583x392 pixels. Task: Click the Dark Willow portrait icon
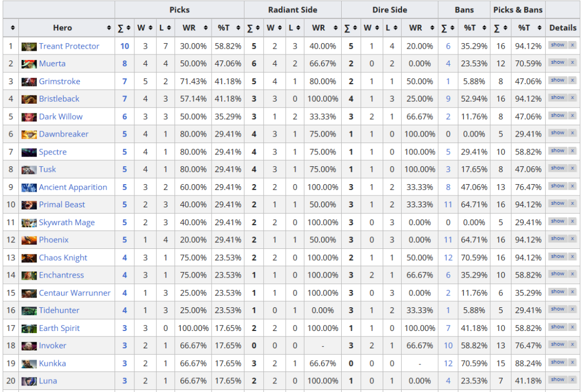29,117
